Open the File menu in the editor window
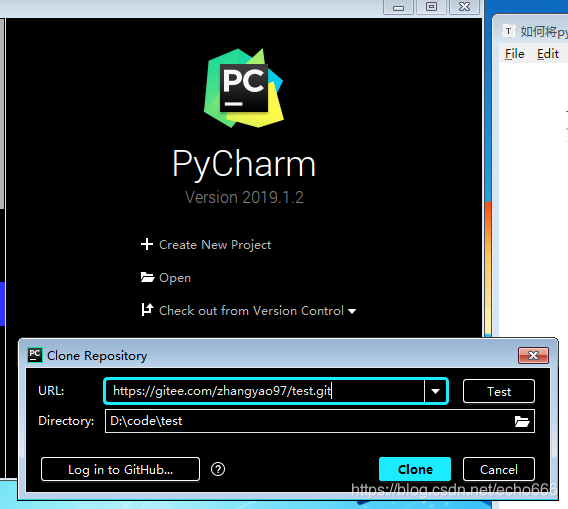Screen dimensions: 568x509 coord(514,54)
